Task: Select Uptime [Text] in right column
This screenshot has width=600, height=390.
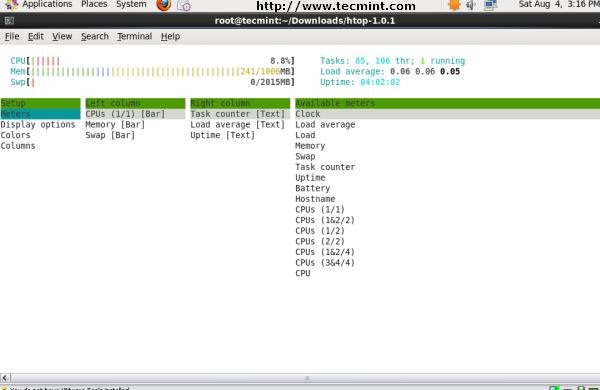Action: tap(222, 135)
